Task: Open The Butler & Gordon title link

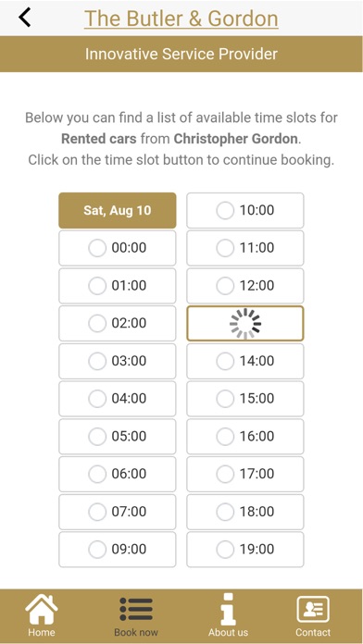Action: pos(181,19)
